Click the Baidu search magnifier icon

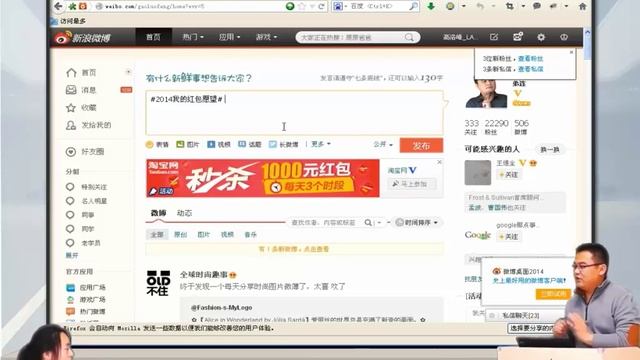pos(413,6)
